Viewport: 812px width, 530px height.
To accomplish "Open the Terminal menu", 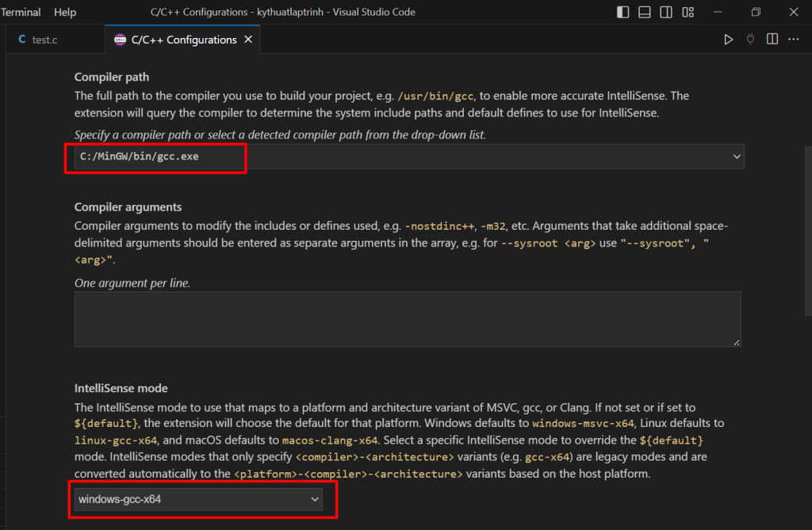I will click(x=21, y=12).
